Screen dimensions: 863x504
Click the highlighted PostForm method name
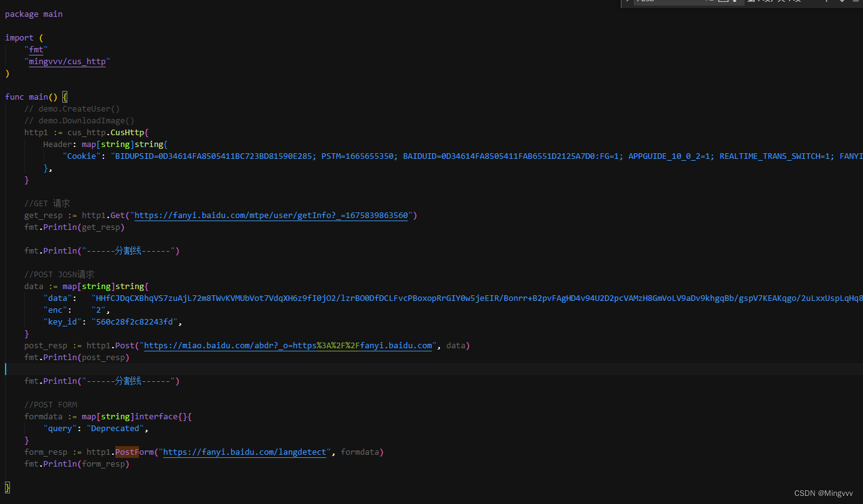(135, 452)
